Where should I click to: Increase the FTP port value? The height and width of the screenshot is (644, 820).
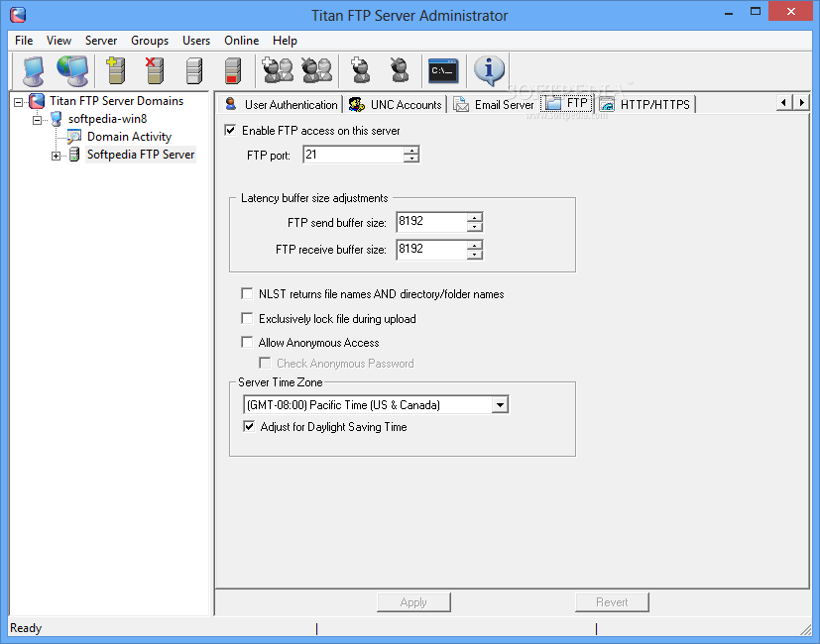[412, 151]
